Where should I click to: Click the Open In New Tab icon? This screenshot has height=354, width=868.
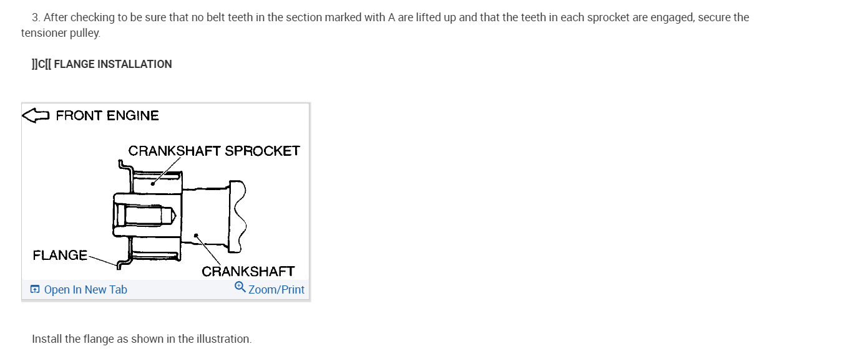coord(35,289)
